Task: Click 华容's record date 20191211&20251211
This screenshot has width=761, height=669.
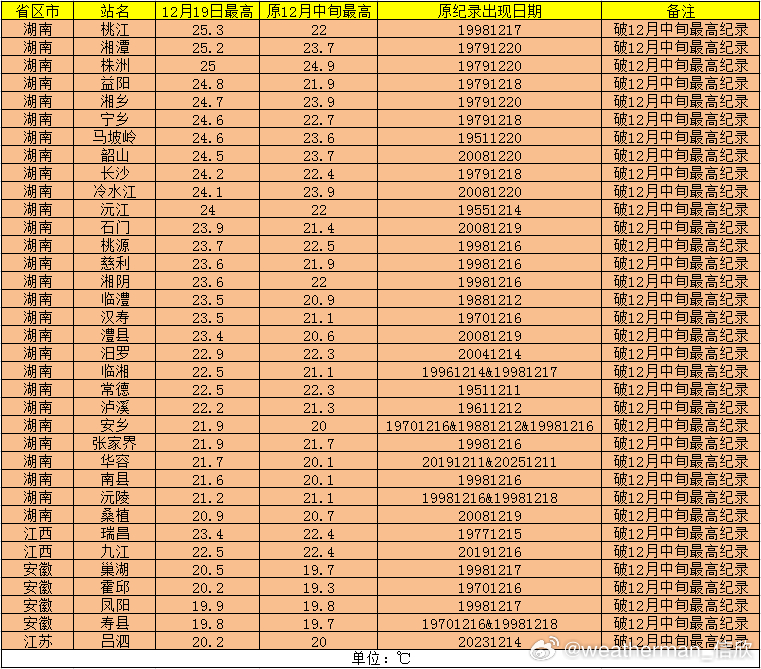Action: point(490,462)
